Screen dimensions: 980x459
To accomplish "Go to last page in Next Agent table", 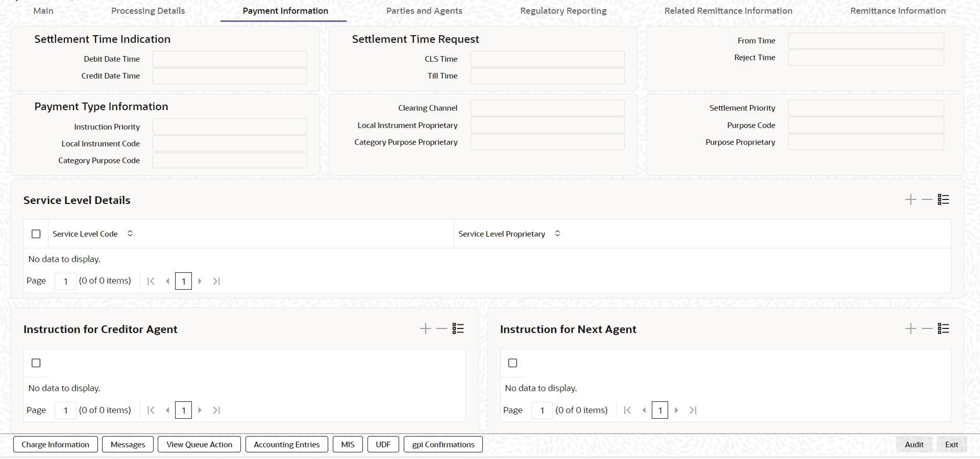I will tap(693, 410).
